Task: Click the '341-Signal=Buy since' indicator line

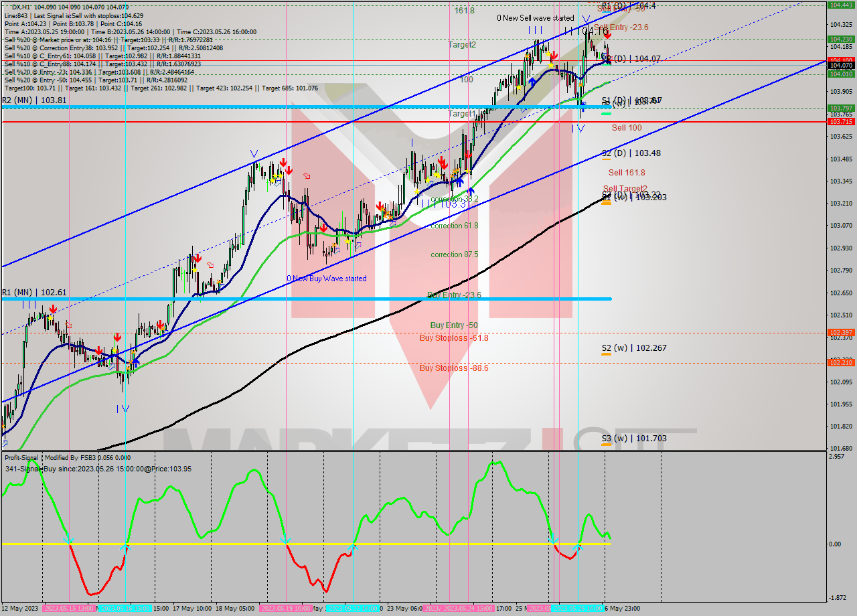Action: pyautogui.click(x=98, y=469)
